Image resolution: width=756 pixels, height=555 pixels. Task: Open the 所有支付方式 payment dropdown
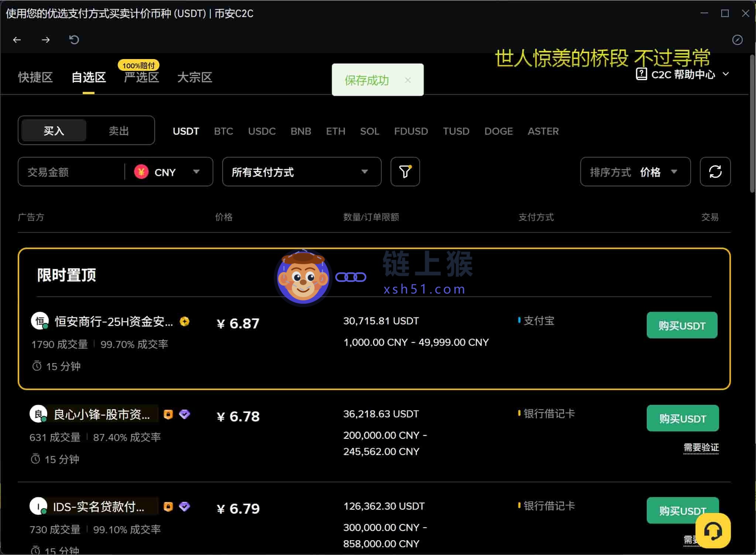pos(302,172)
